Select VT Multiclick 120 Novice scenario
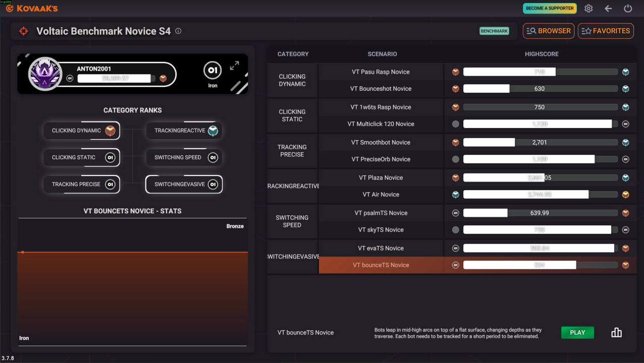This screenshot has height=363, width=644. pyautogui.click(x=381, y=124)
